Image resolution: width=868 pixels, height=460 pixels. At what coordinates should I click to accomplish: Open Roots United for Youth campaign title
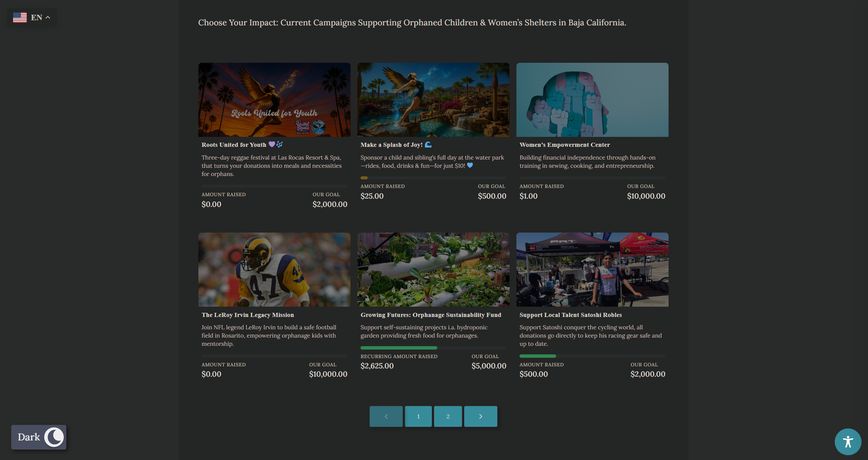point(234,145)
